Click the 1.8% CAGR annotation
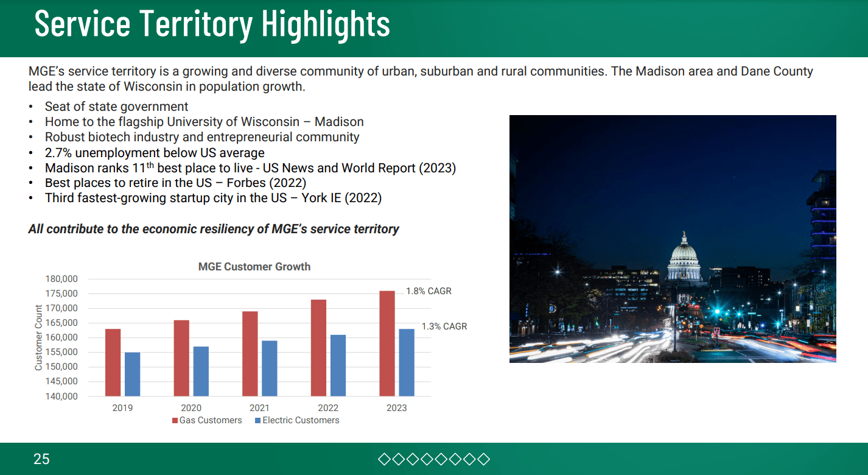Viewport: 868px width, 475px height. pos(428,290)
